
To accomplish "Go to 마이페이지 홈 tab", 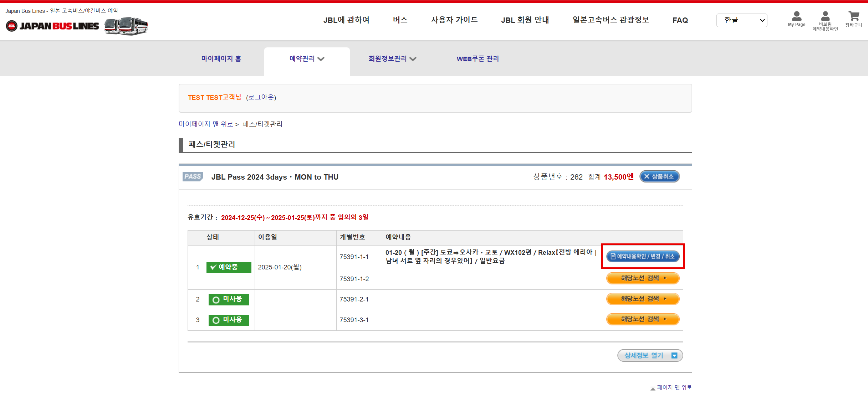I will pyautogui.click(x=221, y=59).
